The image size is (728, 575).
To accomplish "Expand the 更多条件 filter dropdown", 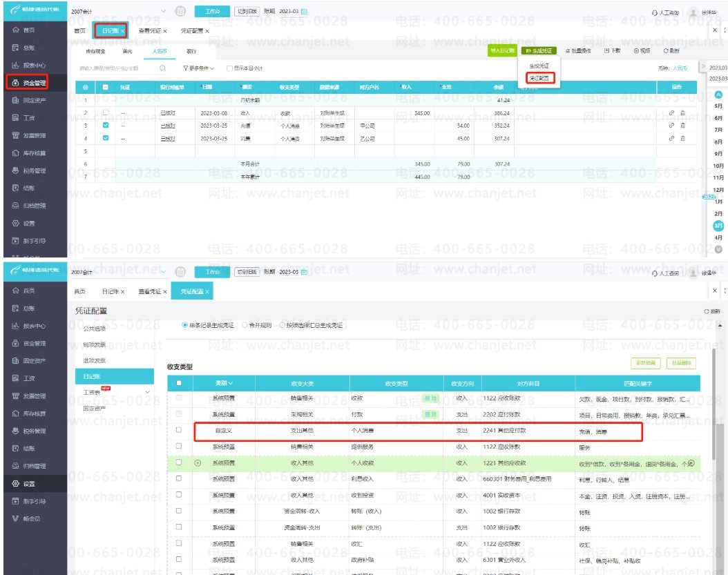I will pyautogui.click(x=199, y=68).
